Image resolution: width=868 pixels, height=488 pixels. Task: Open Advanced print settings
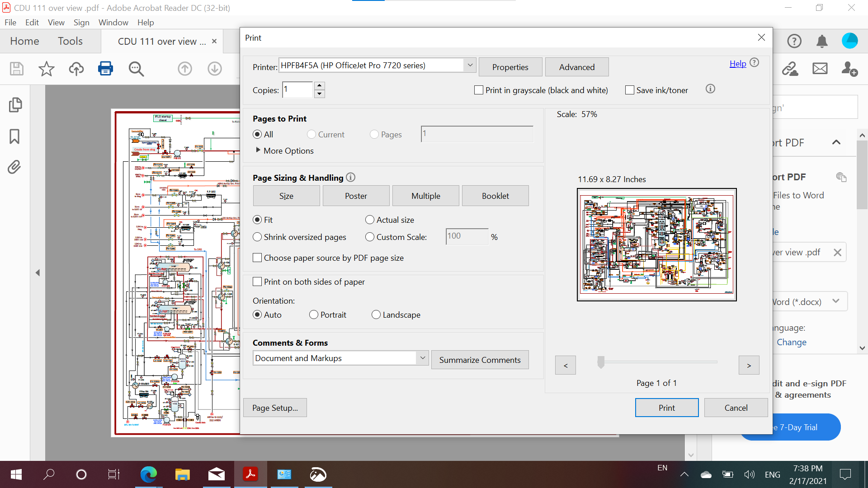click(577, 67)
